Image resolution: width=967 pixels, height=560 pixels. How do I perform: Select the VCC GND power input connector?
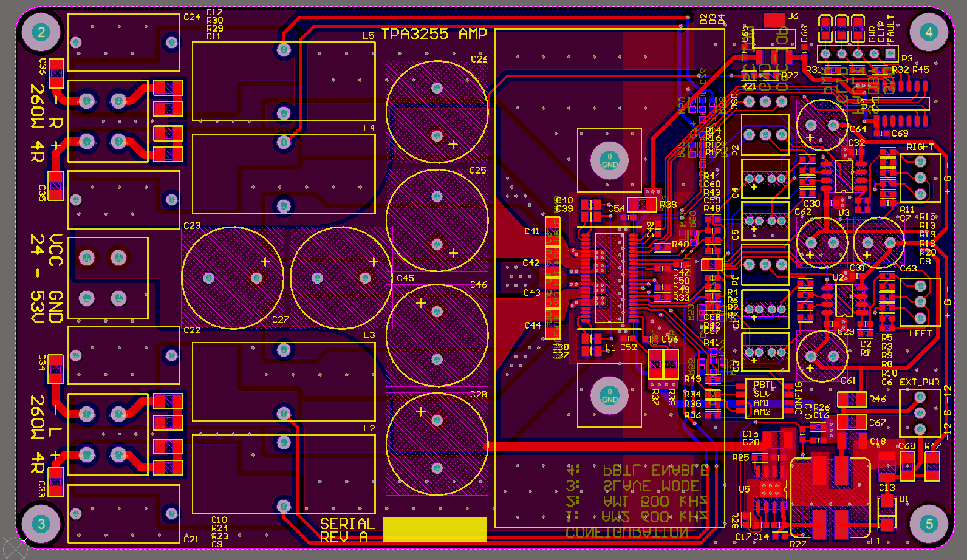[x=108, y=278]
